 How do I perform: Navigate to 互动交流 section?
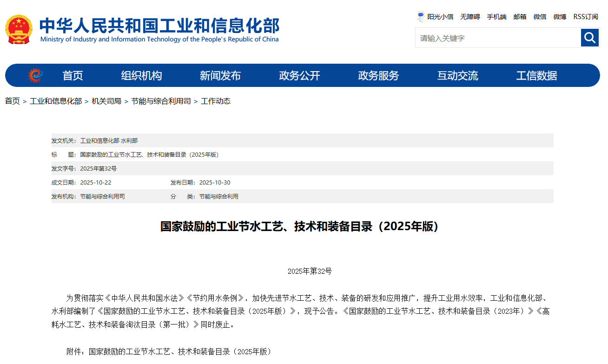[x=457, y=76]
